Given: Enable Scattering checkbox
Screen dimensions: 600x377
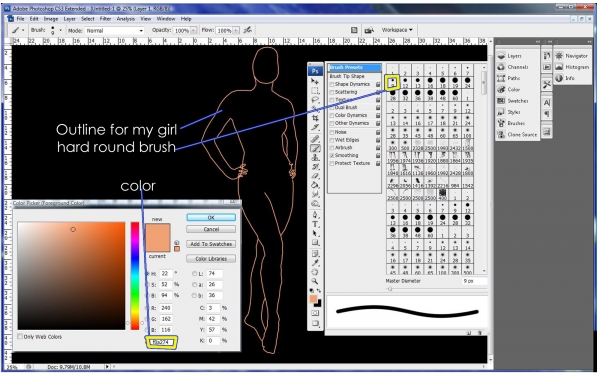Looking at the screenshot, I should pos(332,92).
